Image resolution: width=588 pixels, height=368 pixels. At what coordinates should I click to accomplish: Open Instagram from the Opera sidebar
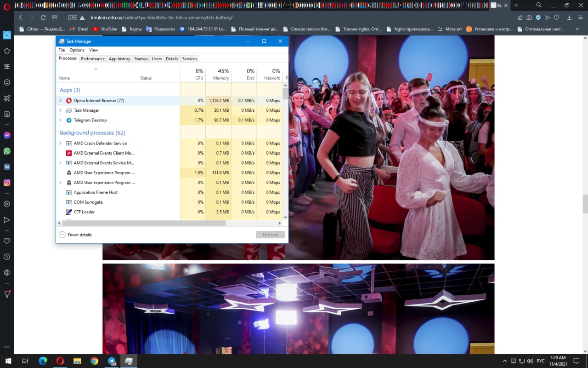[x=7, y=183]
